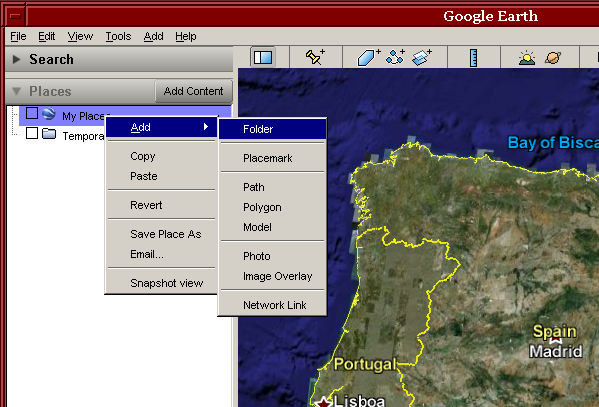This screenshot has width=599, height=407.
Task: Click the Lisboa capital star on map
Action: tap(324, 402)
